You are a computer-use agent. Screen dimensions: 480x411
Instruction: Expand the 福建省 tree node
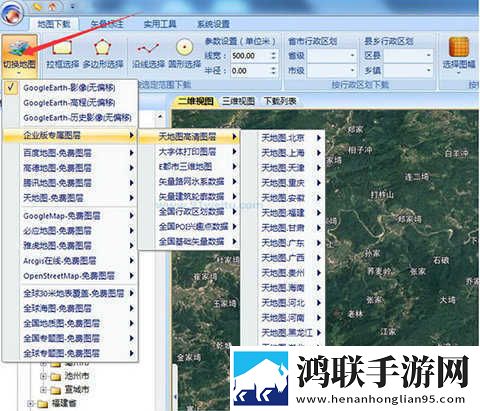point(30,404)
